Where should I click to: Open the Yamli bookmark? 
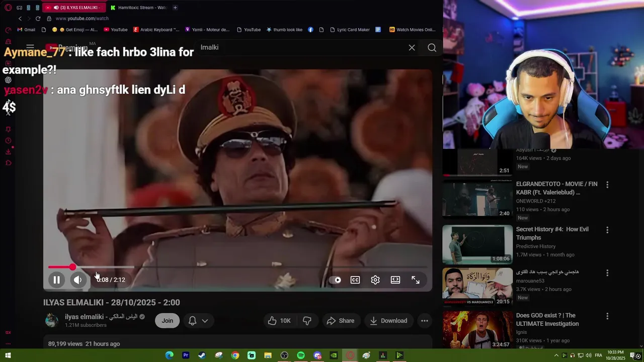pos(207,30)
